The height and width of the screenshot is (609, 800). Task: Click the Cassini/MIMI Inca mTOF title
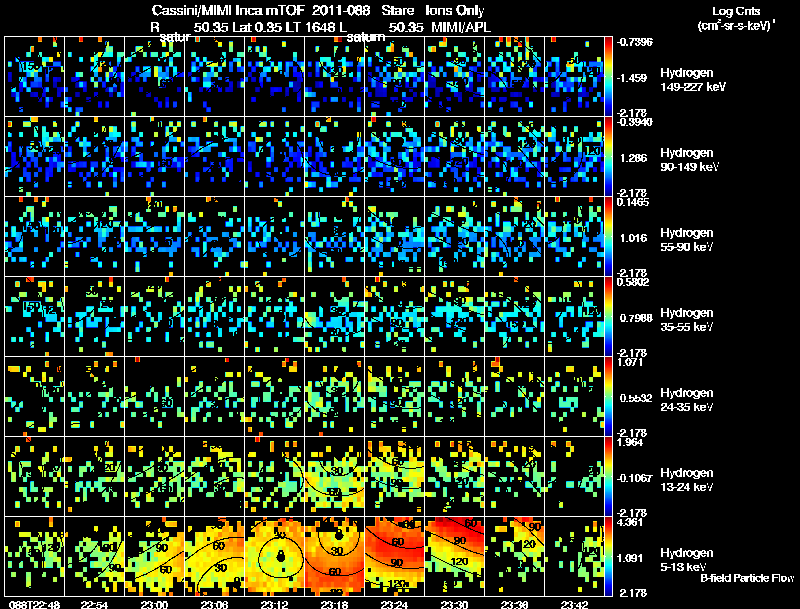pyautogui.click(x=228, y=11)
